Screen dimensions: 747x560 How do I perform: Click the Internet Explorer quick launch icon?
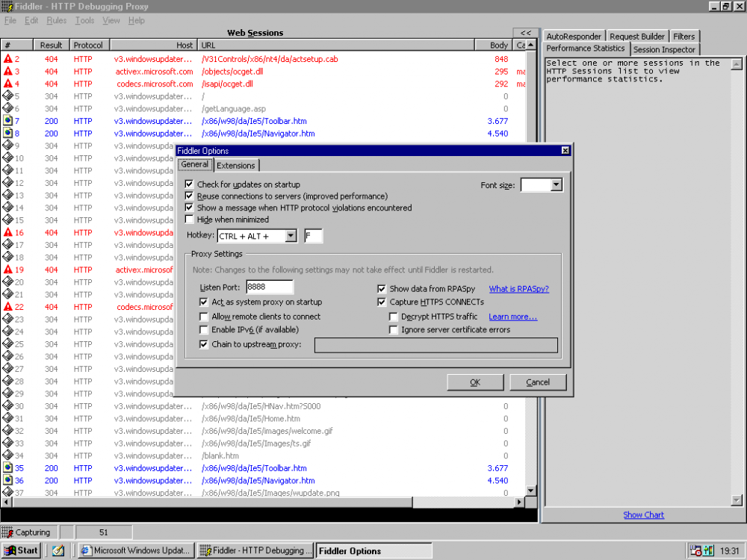[x=58, y=551]
